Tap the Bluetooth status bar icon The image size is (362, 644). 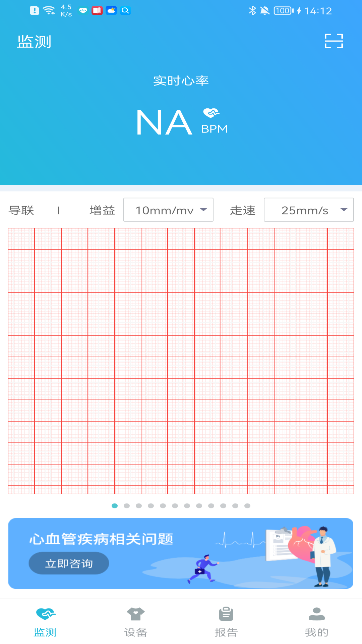pos(252,11)
